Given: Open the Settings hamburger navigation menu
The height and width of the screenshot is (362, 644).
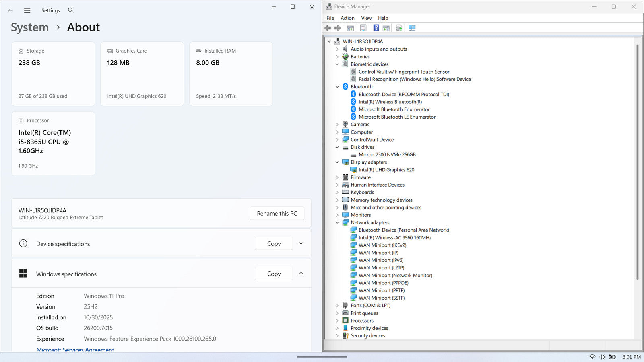Looking at the screenshot, I should pos(27,10).
